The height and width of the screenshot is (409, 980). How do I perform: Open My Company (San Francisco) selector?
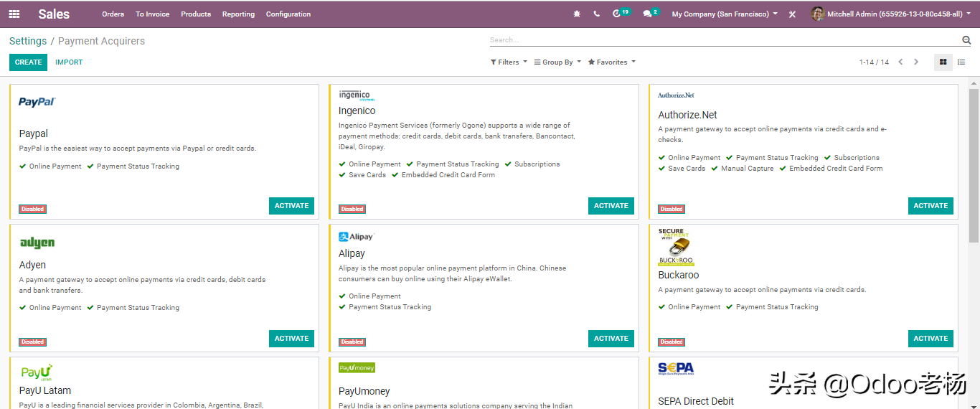pyautogui.click(x=725, y=14)
